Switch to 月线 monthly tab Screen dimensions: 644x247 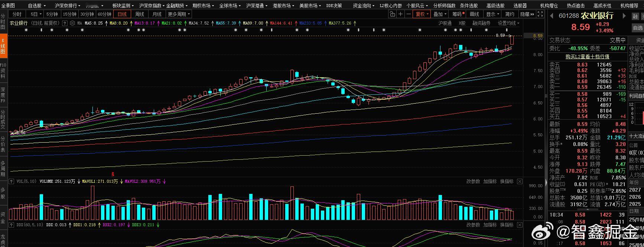(x=157, y=14)
